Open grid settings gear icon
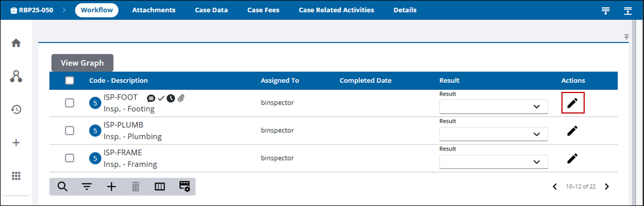This screenshot has height=206, width=644. 185,186
